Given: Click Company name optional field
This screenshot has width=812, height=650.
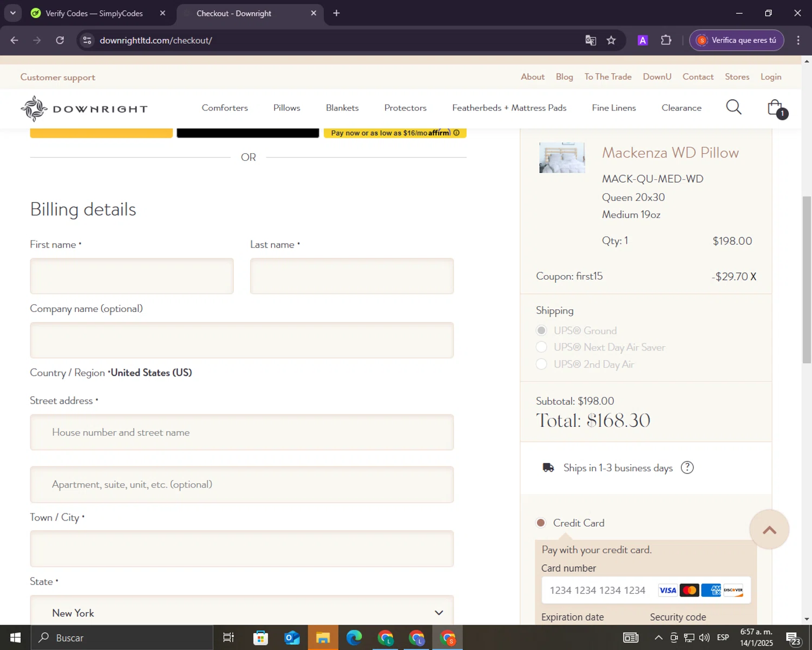Looking at the screenshot, I should 241,340.
